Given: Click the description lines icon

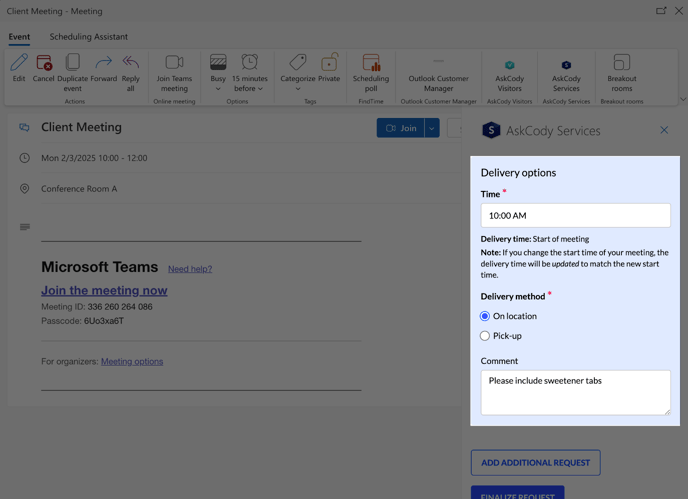Looking at the screenshot, I should pos(25,227).
